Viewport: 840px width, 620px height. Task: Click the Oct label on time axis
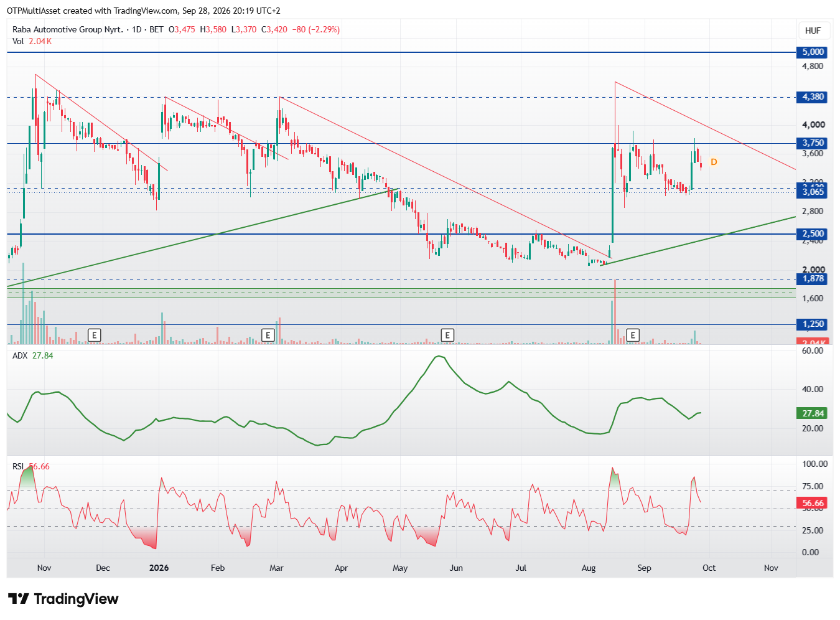tap(709, 568)
